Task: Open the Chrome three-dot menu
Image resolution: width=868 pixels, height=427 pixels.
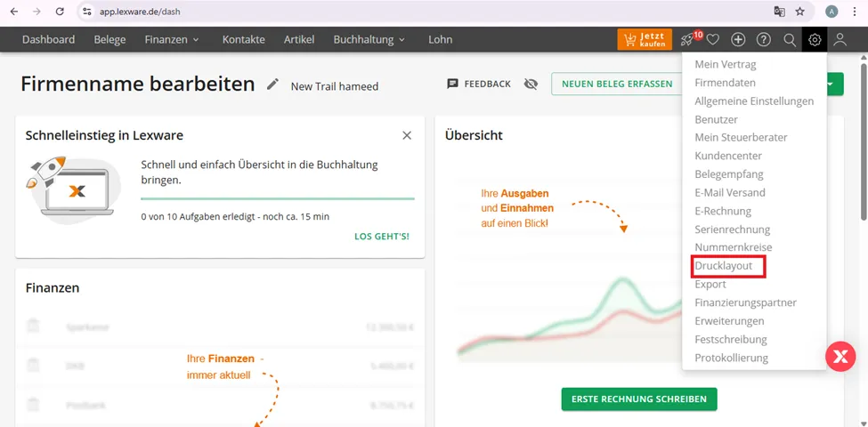Action: (x=856, y=12)
